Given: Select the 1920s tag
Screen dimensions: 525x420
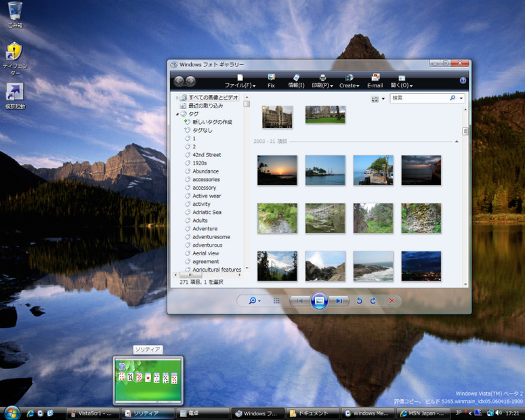Looking at the screenshot, I should [200, 163].
